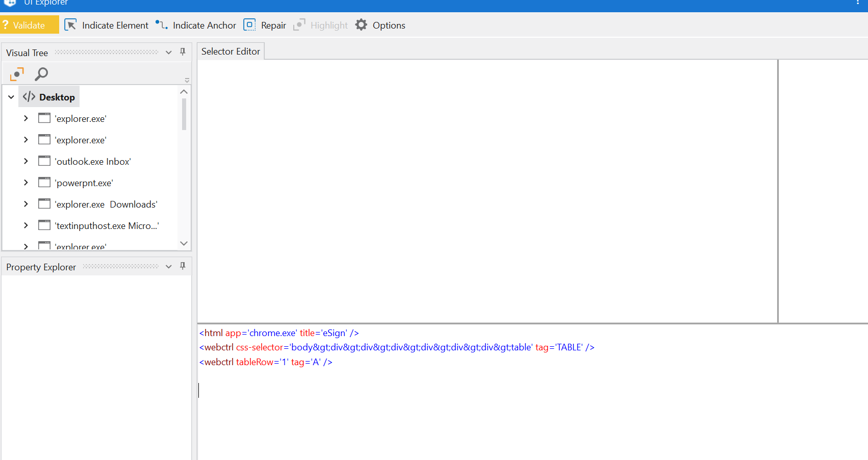Expand the 'outlook.exe Inbox' tree node
This screenshot has width=868, height=460.
[25, 161]
